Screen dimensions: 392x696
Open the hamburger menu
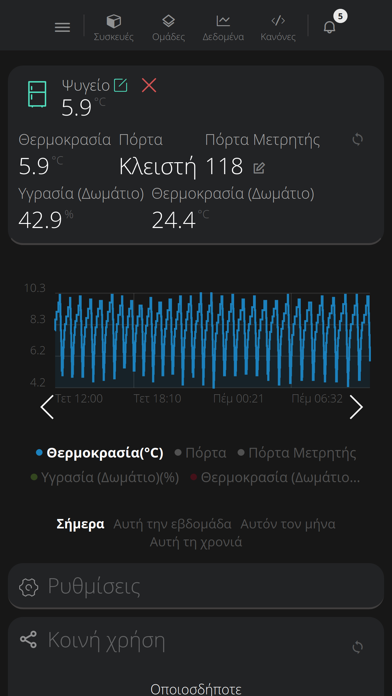click(x=62, y=28)
